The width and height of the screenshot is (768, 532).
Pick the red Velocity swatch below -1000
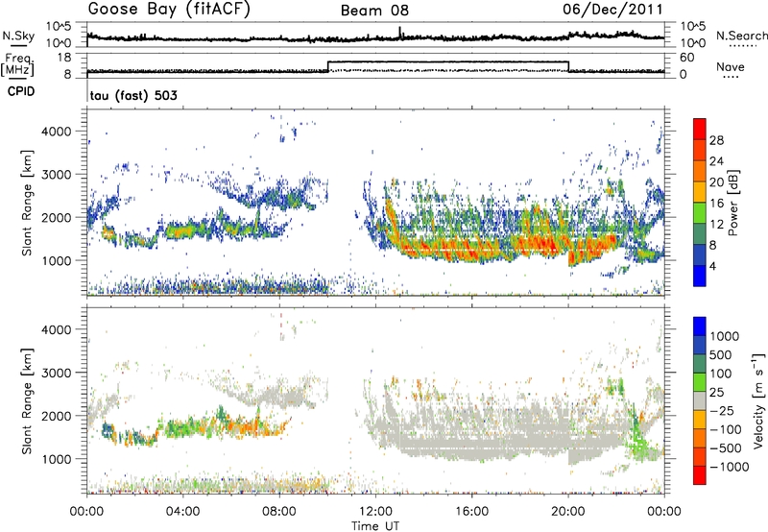700,475
